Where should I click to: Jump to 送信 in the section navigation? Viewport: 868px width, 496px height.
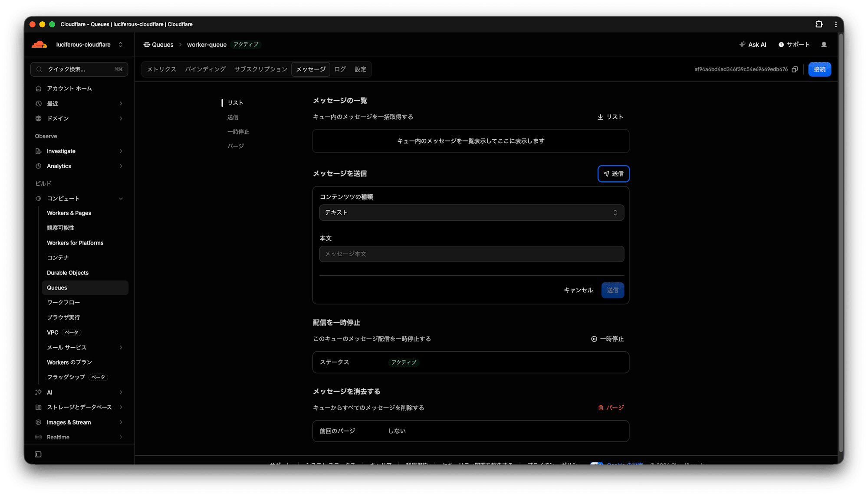pyautogui.click(x=233, y=117)
